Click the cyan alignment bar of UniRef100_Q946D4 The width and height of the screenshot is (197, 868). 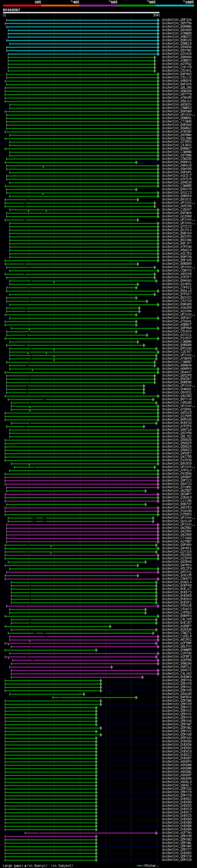point(83,47)
